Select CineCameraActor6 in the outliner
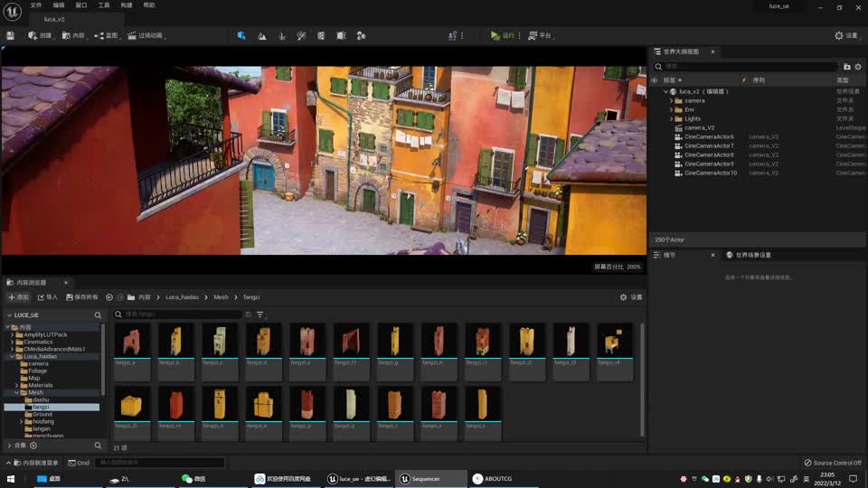868x488 pixels. [x=709, y=136]
